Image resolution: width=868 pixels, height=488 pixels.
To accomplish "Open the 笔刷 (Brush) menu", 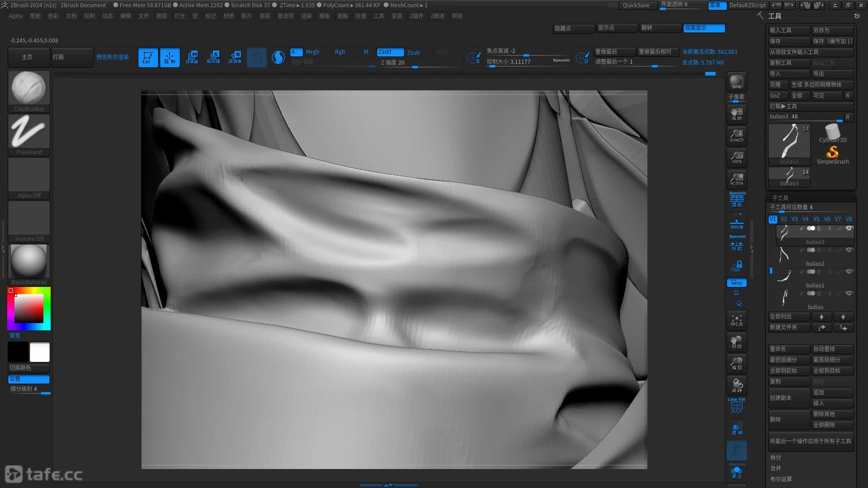I will pyautogui.click(x=35, y=16).
